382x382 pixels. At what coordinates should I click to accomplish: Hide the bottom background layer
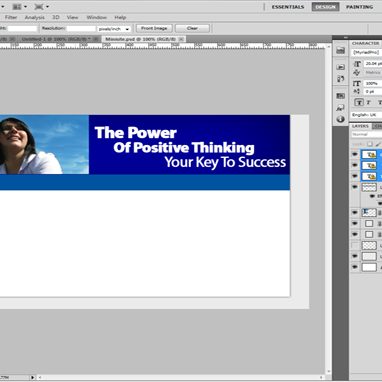pos(355,267)
